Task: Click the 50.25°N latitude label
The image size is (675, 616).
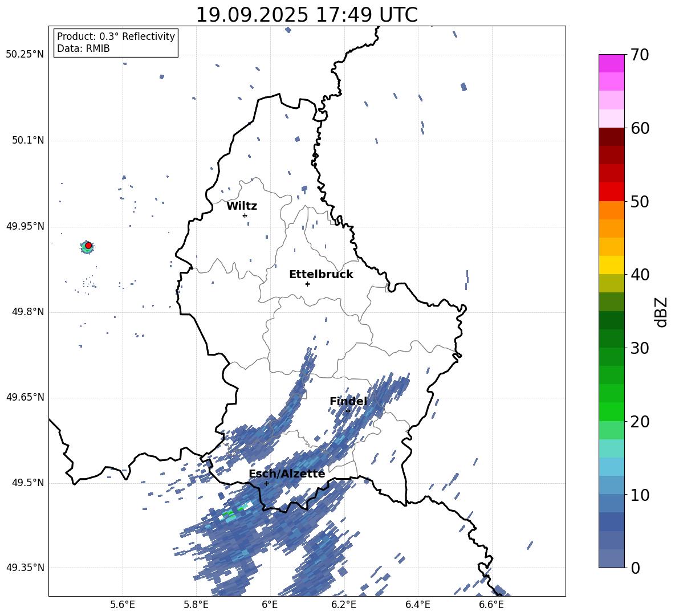Action: click(x=25, y=55)
